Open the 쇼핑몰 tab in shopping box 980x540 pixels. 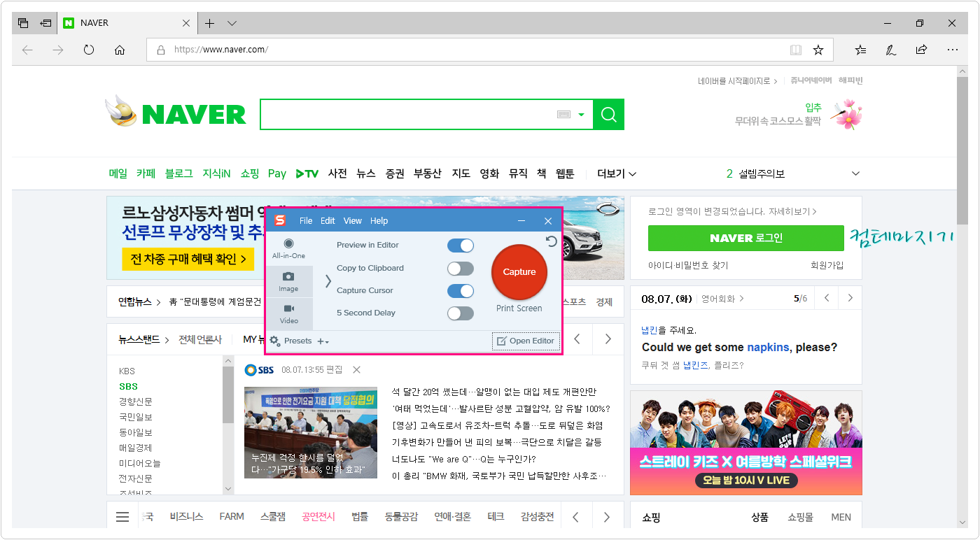800,518
